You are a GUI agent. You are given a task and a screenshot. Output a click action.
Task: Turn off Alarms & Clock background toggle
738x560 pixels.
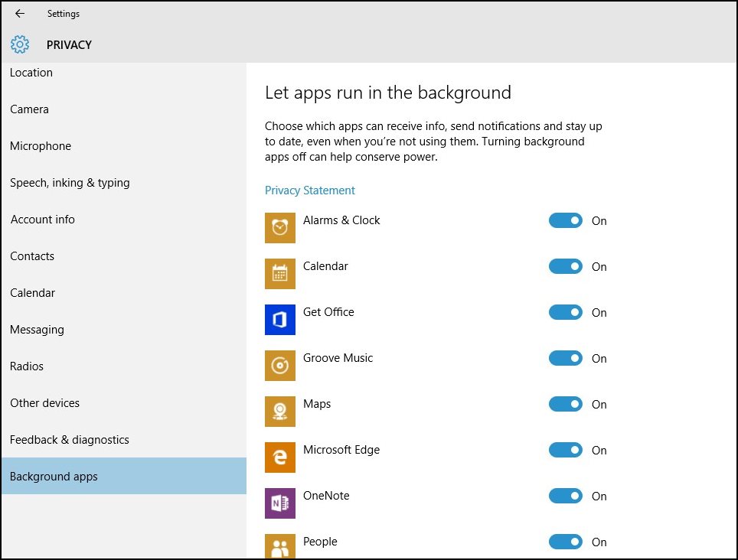pos(565,220)
